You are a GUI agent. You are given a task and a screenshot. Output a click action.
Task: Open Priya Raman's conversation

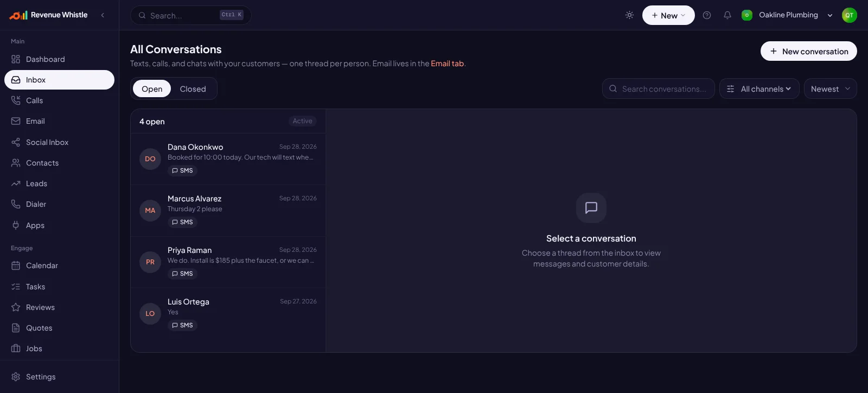coord(228,262)
